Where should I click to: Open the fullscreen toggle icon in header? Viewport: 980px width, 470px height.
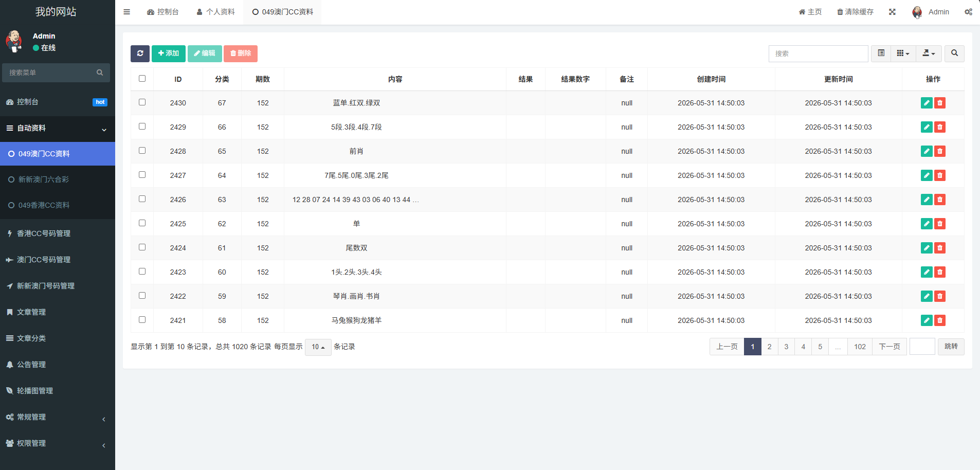[892, 12]
